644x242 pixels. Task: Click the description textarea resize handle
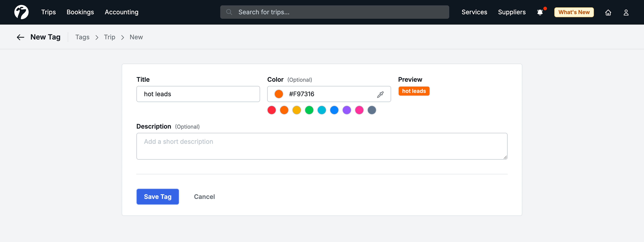[505, 157]
